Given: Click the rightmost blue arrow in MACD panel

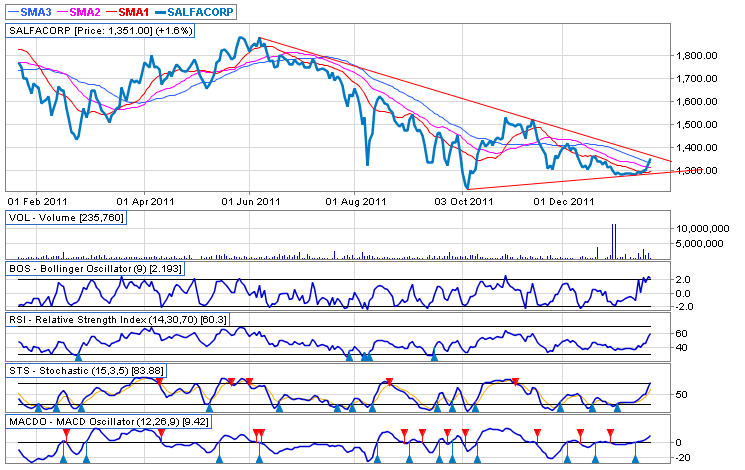Looking at the screenshot, I should pyautogui.click(x=635, y=458).
